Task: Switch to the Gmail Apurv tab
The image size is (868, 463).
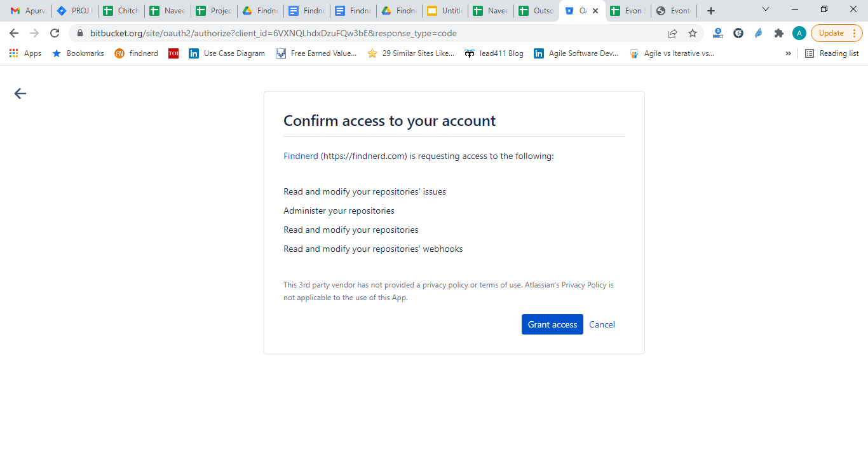Action: [x=28, y=11]
